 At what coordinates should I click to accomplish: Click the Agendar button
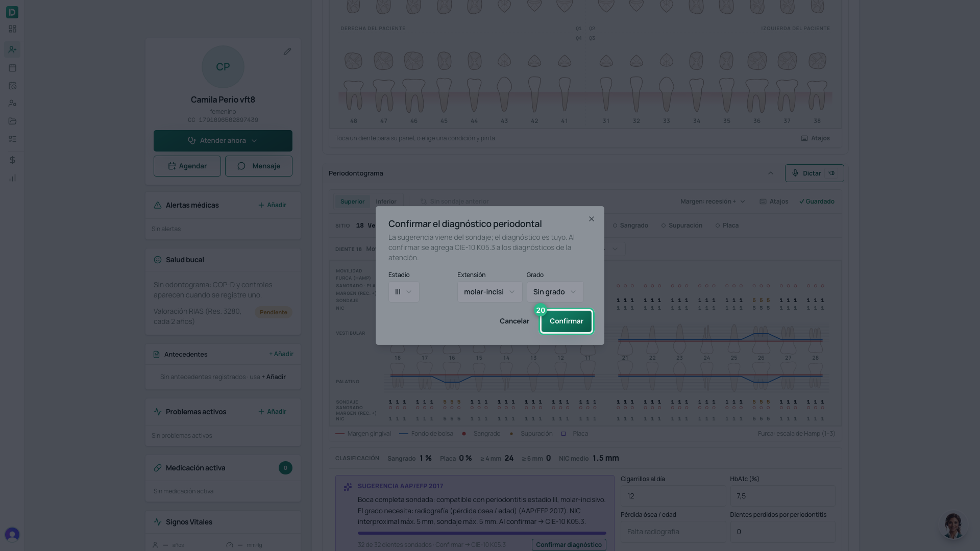click(187, 166)
